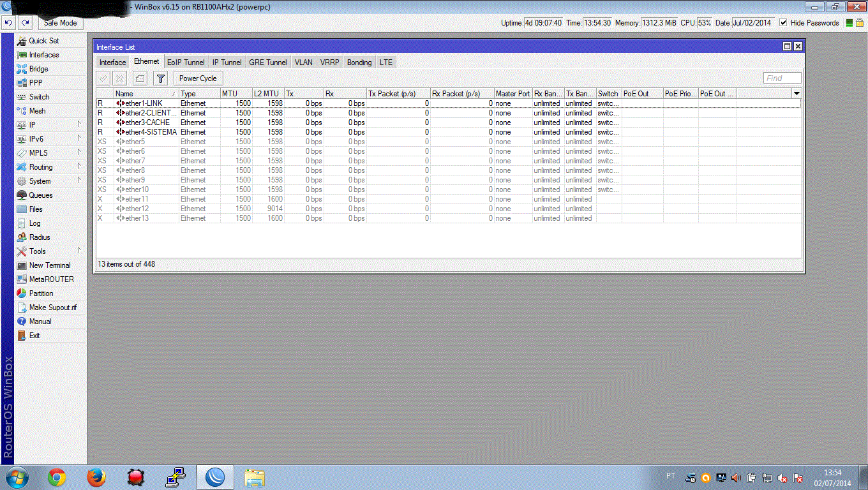Expand the IP submenu arrow
Image resolution: width=868 pixels, height=490 pixels.
coord(79,124)
